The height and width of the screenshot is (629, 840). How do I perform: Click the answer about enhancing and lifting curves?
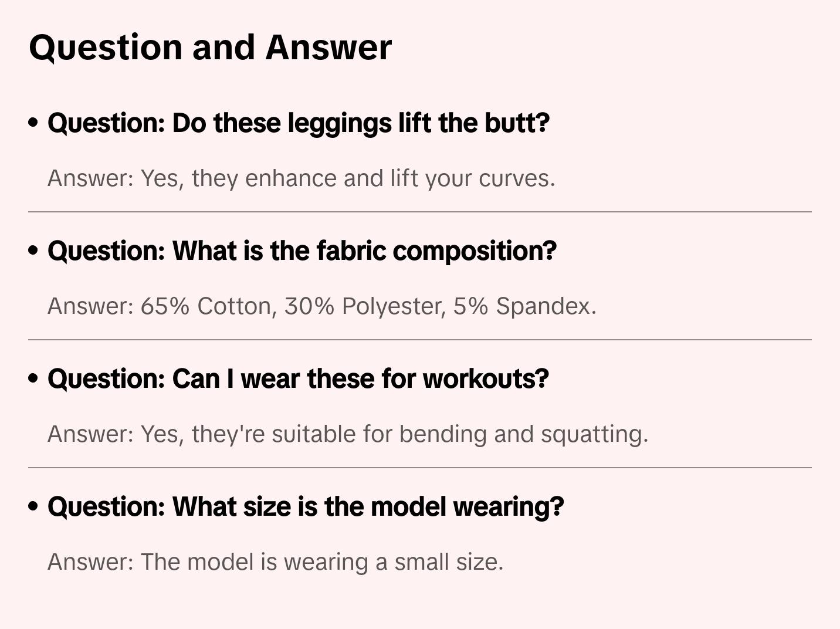[x=301, y=178]
